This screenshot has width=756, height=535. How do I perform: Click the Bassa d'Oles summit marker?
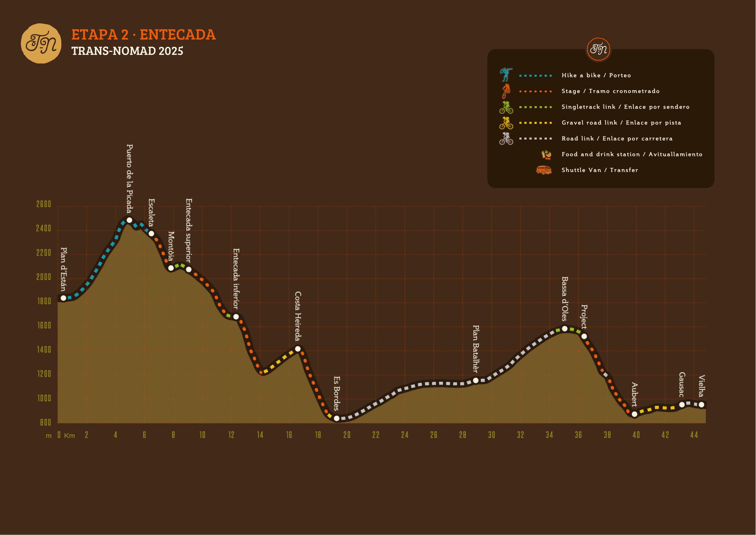[x=565, y=329]
